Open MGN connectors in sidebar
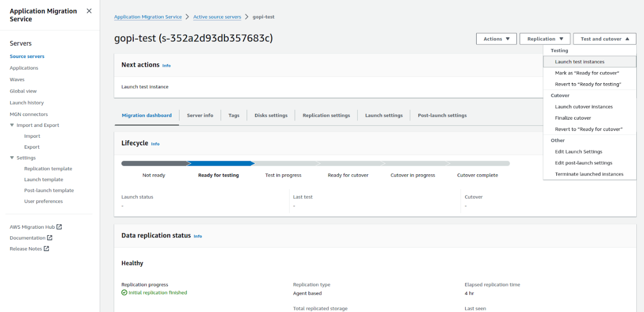 (x=29, y=114)
